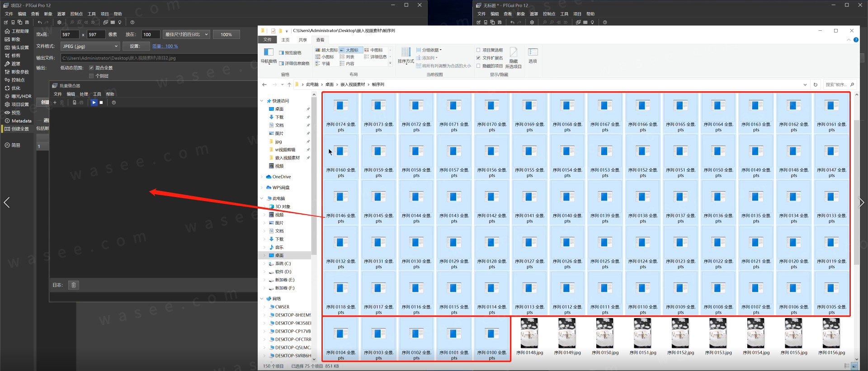Toggle the 项目复选框 (Item check boxes) checkbox

478,50
